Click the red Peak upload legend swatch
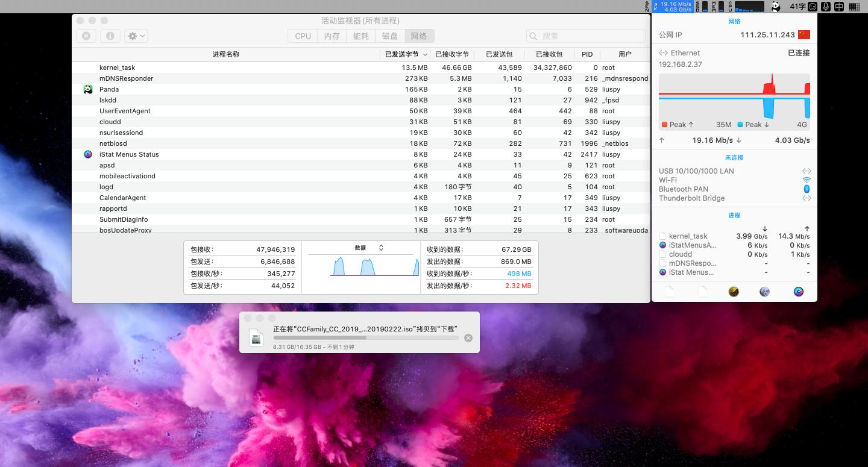This screenshot has height=467, width=868. [x=665, y=125]
